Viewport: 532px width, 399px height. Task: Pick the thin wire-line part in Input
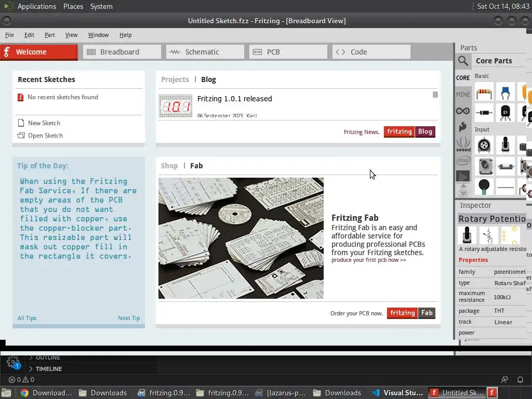[x=505, y=187]
